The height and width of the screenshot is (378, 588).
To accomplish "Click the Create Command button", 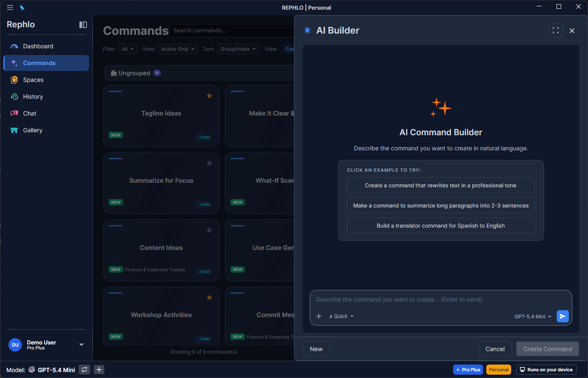I will tap(547, 349).
